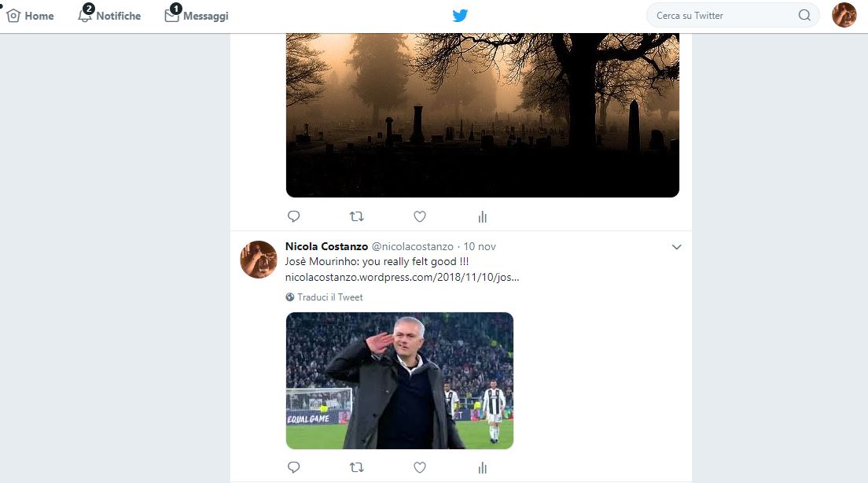Viewport: 868px width, 483px height.
Task: Open the Home timeline
Action: 31,16
